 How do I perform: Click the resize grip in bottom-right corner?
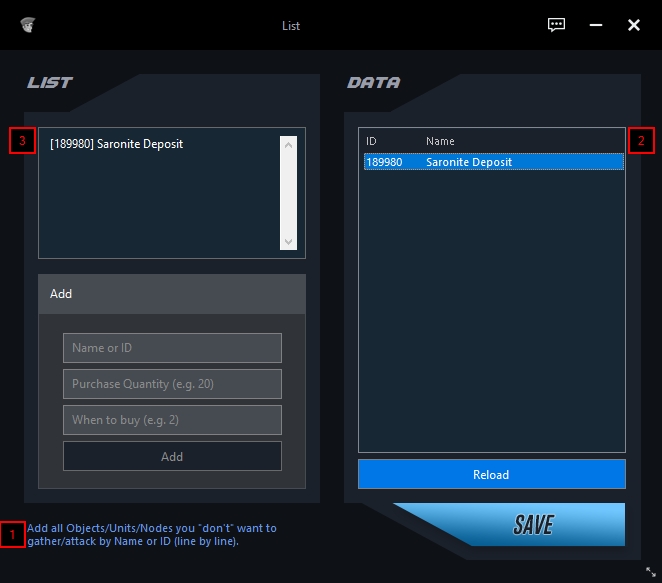click(x=650, y=571)
